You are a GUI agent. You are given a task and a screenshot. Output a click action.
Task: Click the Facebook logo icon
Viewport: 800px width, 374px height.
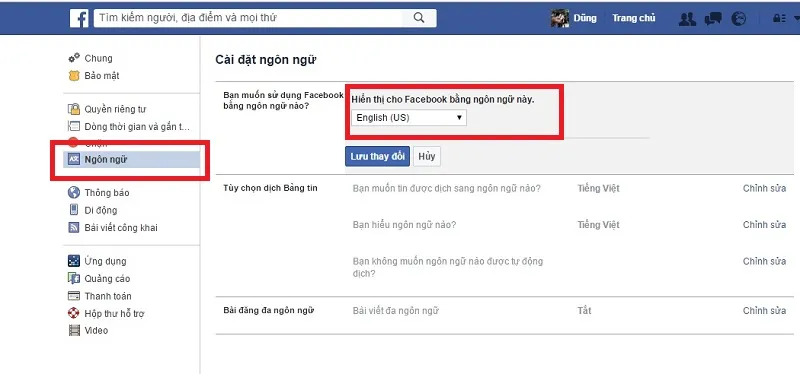(79, 18)
